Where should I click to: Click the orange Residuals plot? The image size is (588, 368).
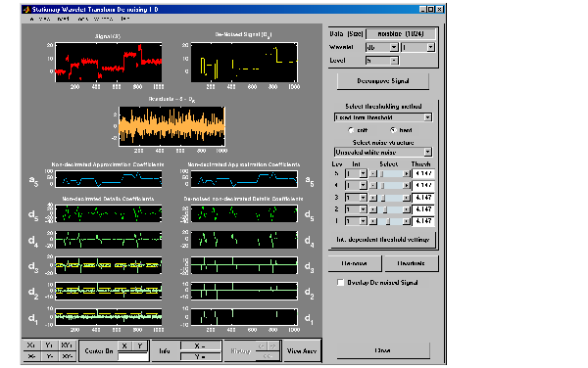(x=171, y=126)
